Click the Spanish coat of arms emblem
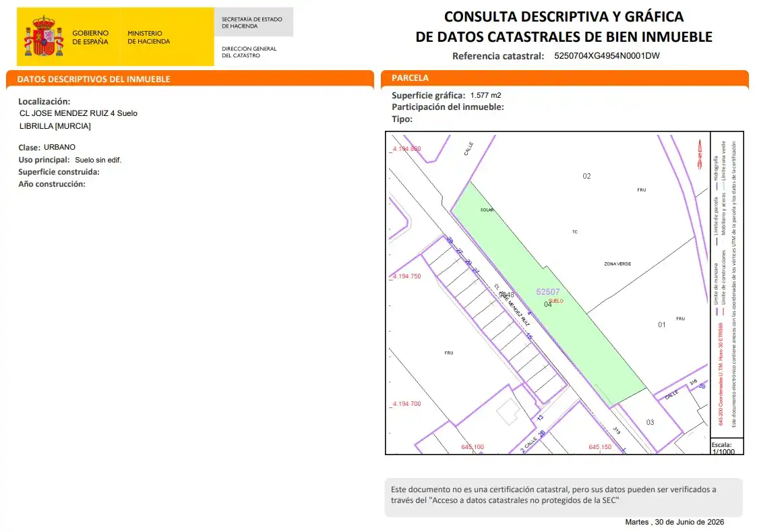757x532 pixels. pyautogui.click(x=44, y=36)
